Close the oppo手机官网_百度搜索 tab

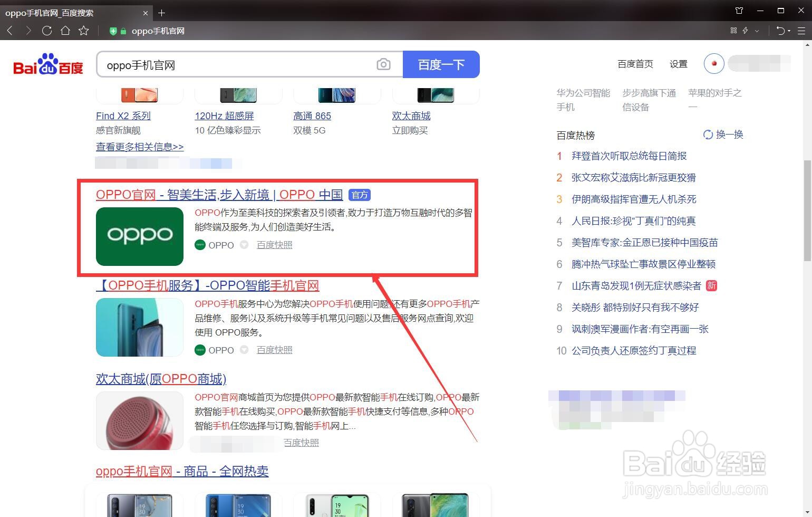146,13
